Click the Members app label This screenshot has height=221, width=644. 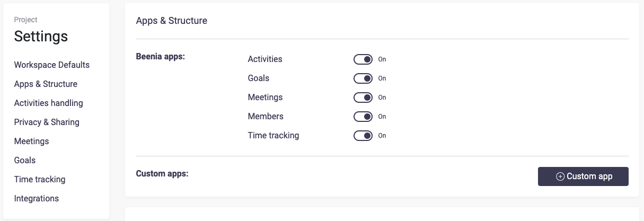point(266,117)
